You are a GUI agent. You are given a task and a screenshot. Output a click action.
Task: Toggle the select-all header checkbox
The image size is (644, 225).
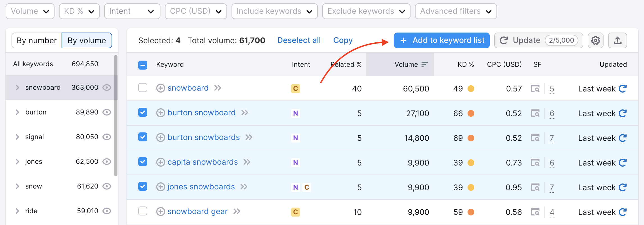click(143, 65)
